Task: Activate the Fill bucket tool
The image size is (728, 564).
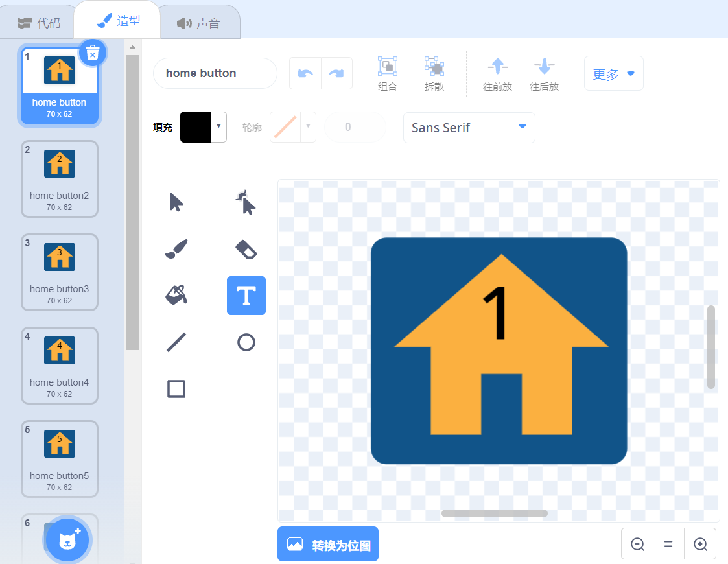Action: (x=176, y=296)
